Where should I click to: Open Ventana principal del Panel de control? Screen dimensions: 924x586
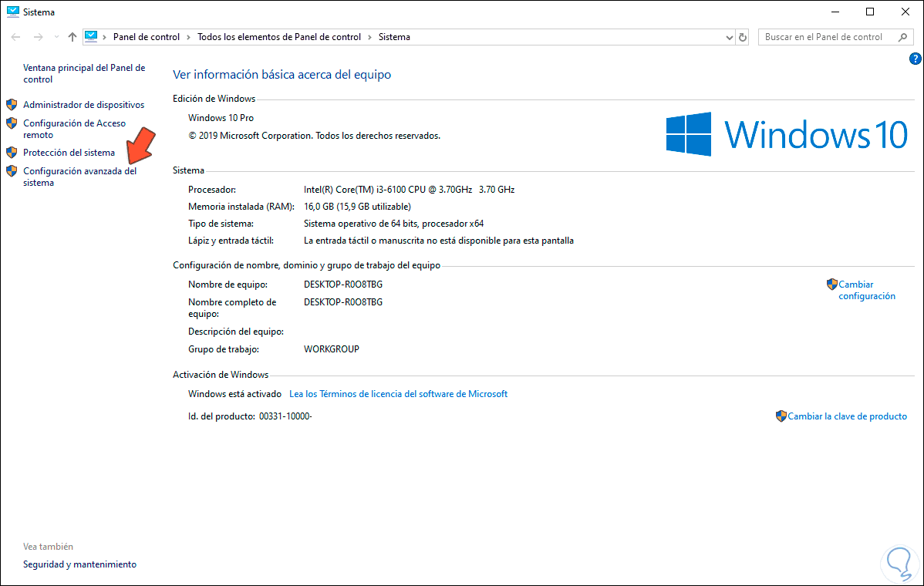point(84,73)
